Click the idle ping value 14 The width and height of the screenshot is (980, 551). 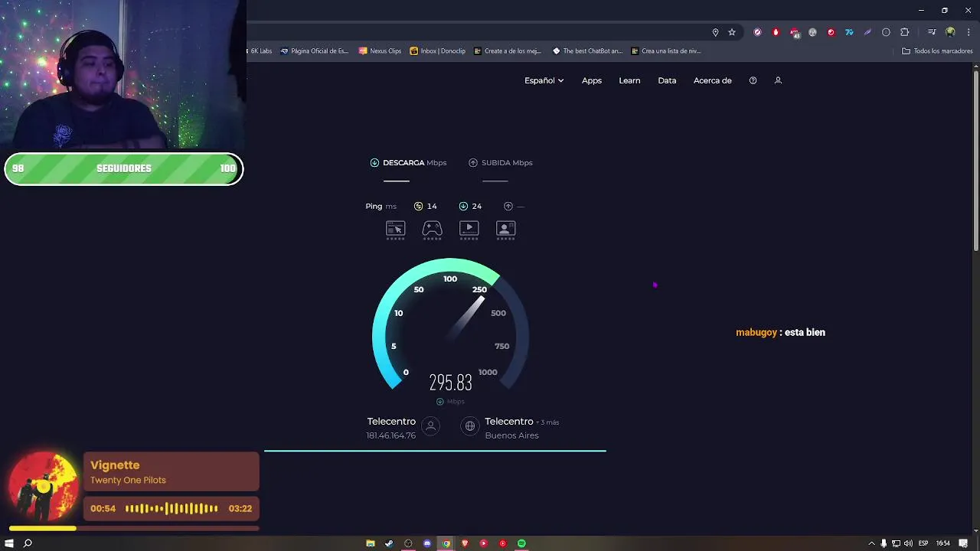tap(432, 206)
